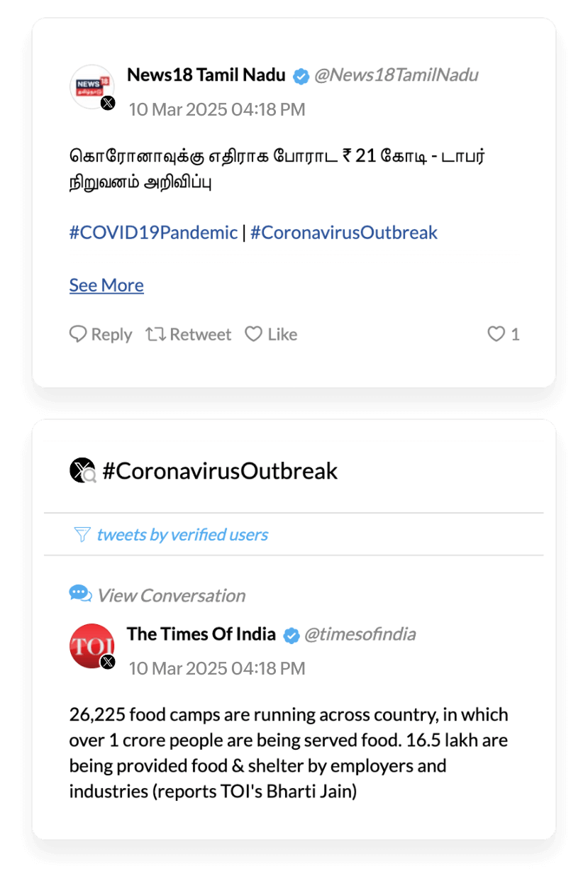Like the News18 Tamil Nadu tweet
This screenshot has height=886, width=588.
[271, 334]
